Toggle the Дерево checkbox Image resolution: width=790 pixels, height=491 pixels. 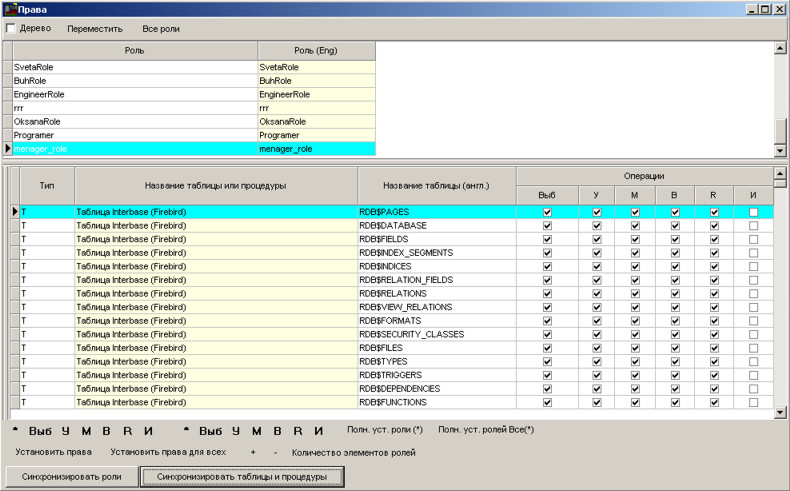click(11, 28)
